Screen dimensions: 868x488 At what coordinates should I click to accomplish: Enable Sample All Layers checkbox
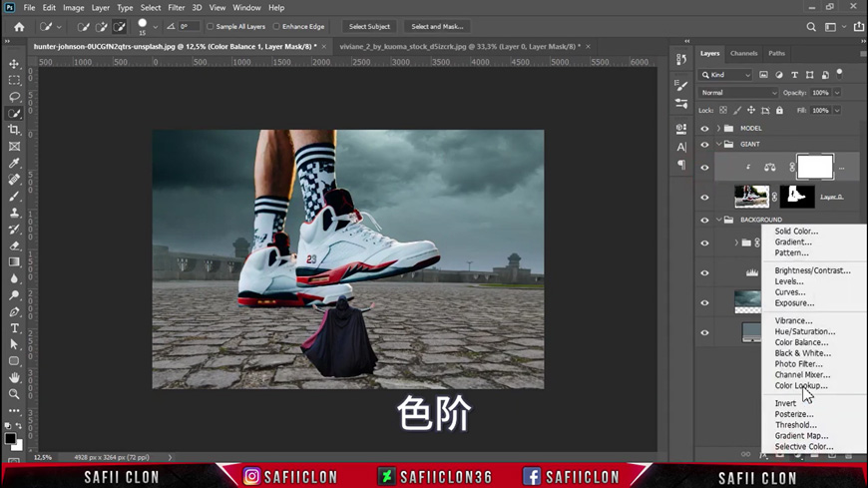click(x=211, y=27)
